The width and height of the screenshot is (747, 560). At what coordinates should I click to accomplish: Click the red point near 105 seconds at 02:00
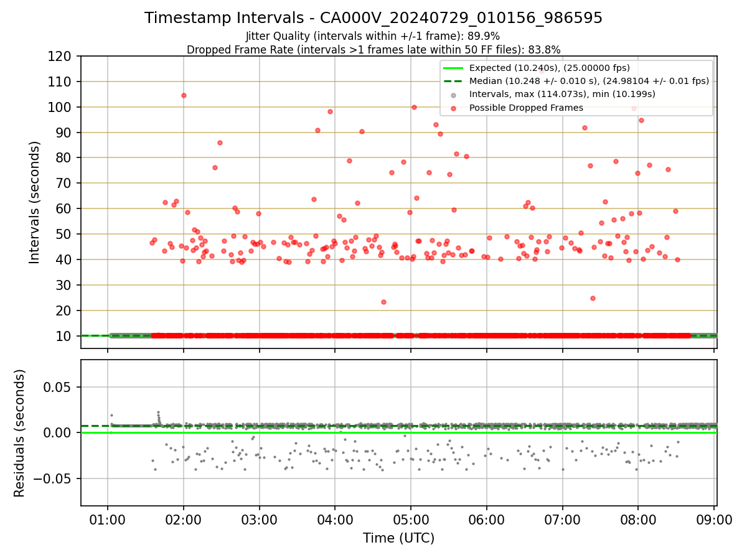click(x=184, y=95)
